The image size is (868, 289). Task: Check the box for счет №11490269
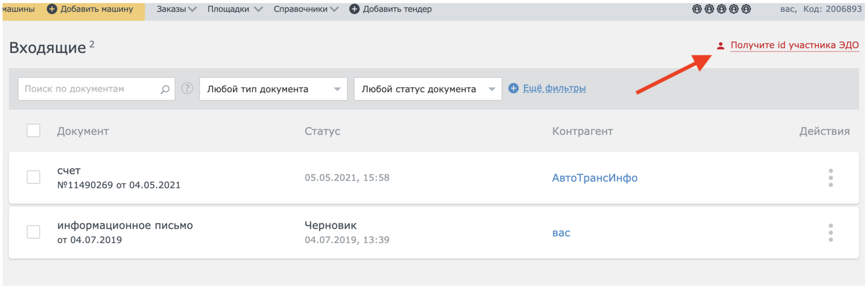[34, 178]
